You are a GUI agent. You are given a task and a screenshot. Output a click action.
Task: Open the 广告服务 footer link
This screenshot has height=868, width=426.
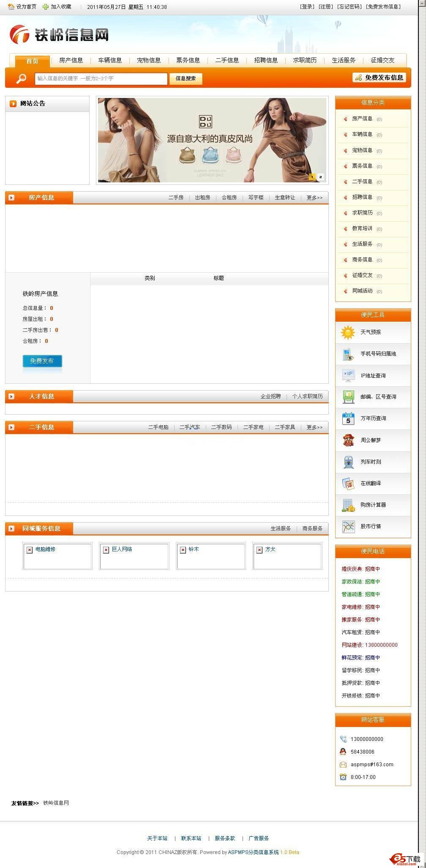coord(259,838)
